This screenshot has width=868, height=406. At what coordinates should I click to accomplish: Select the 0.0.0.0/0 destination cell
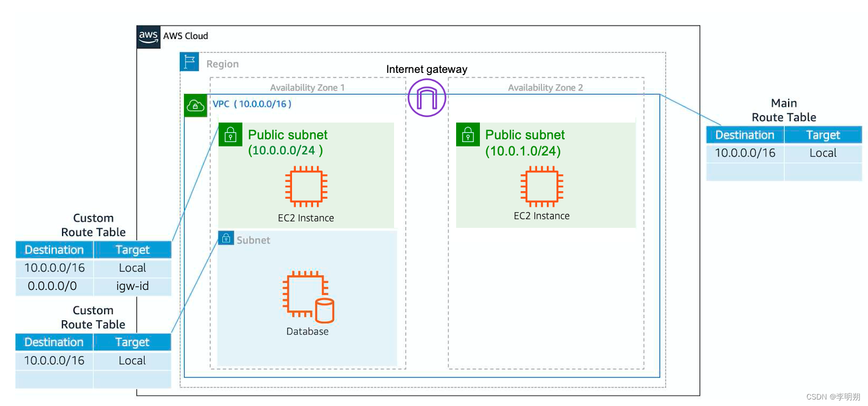point(54,286)
